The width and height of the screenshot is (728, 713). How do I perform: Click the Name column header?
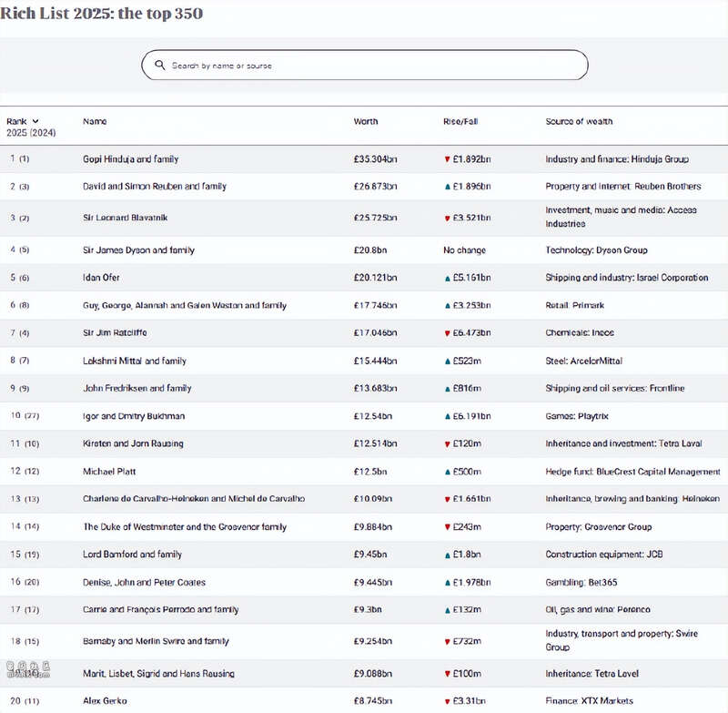pos(95,121)
